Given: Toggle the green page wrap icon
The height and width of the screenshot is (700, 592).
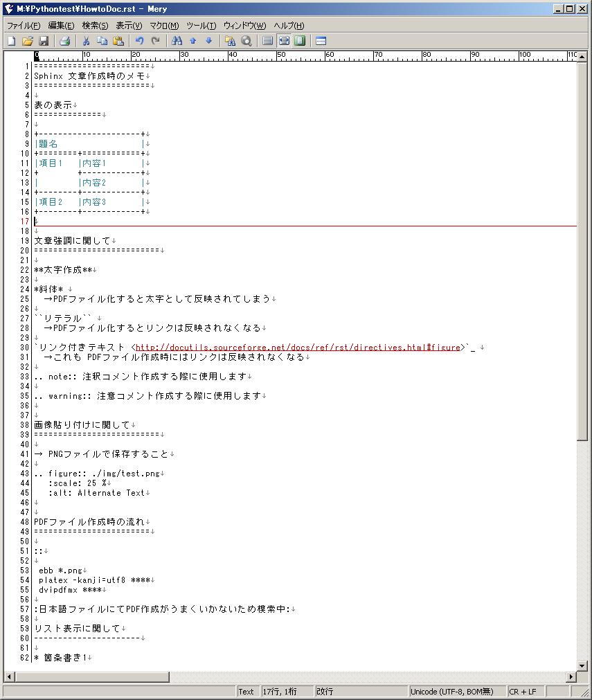Looking at the screenshot, I should 300,41.
